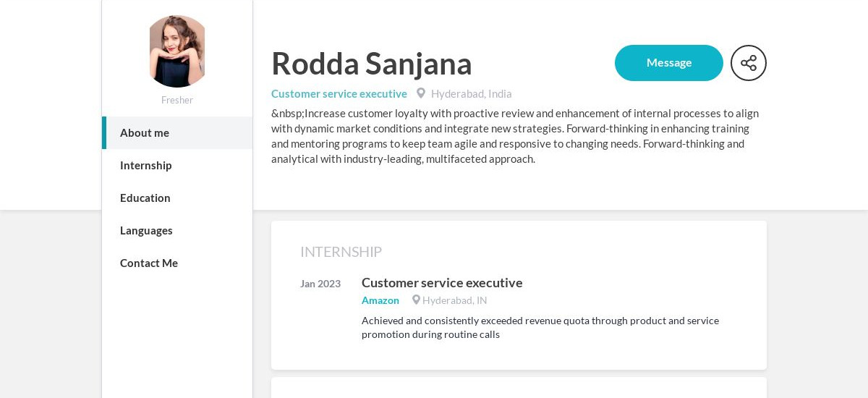Open the Amazon company link
Viewport: 868px width, 398px height.
click(380, 300)
